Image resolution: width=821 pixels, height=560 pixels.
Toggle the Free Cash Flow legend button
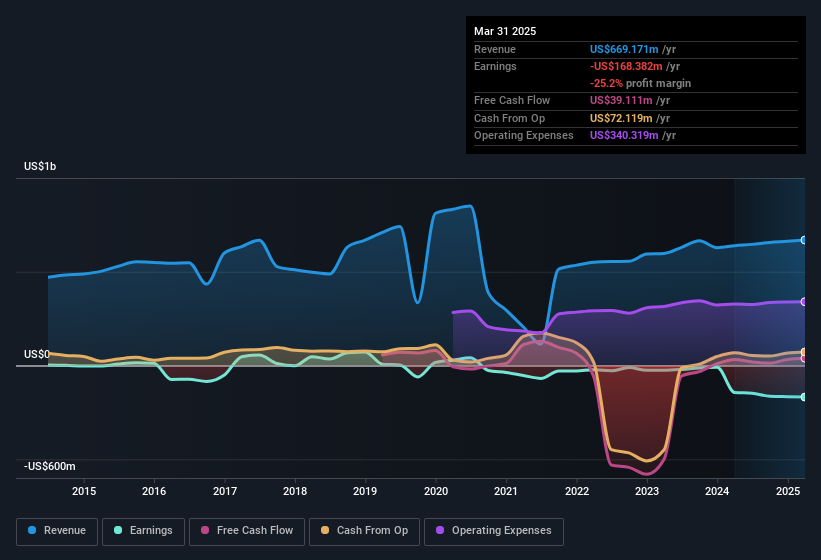coord(247,531)
